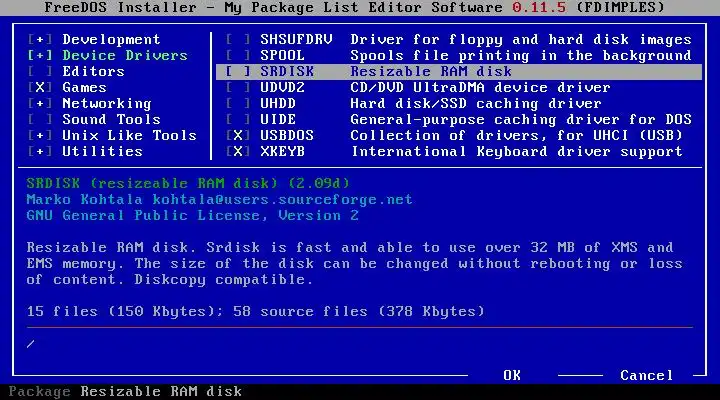720x400 pixels.
Task: Select the Device Drivers category
Action: pos(125,56)
